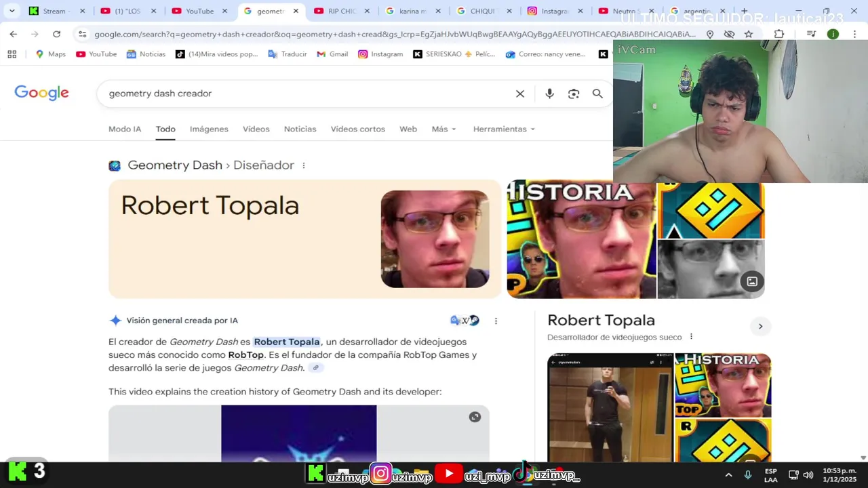This screenshot has height=488, width=868.
Task: Click the Google logo
Action: pyautogui.click(x=41, y=93)
